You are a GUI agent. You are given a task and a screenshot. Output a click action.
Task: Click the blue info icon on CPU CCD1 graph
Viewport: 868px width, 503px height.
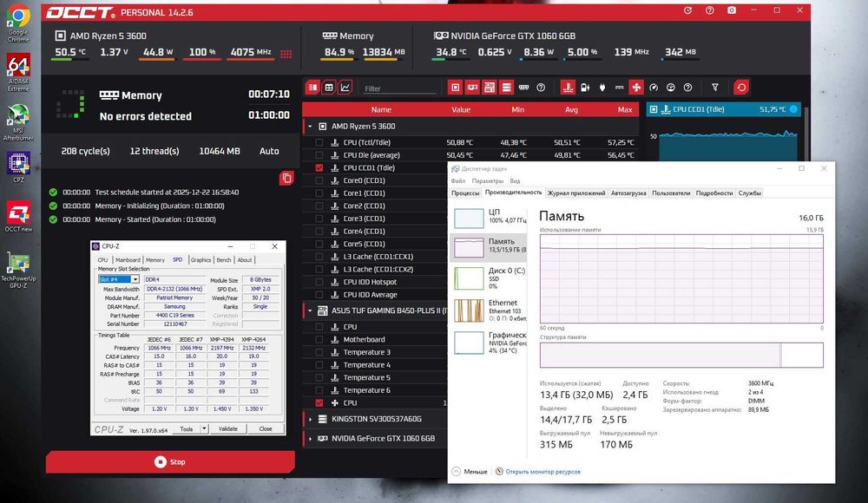pyautogui.click(x=794, y=109)
